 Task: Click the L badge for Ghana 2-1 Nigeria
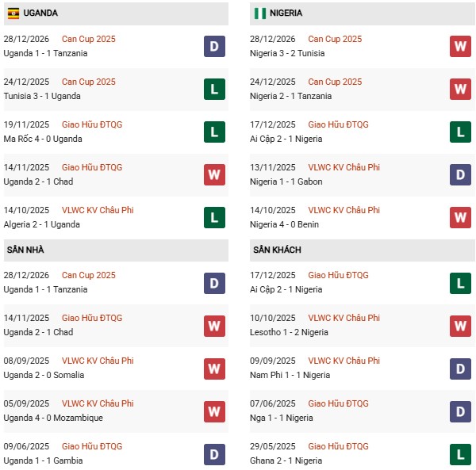460,453
